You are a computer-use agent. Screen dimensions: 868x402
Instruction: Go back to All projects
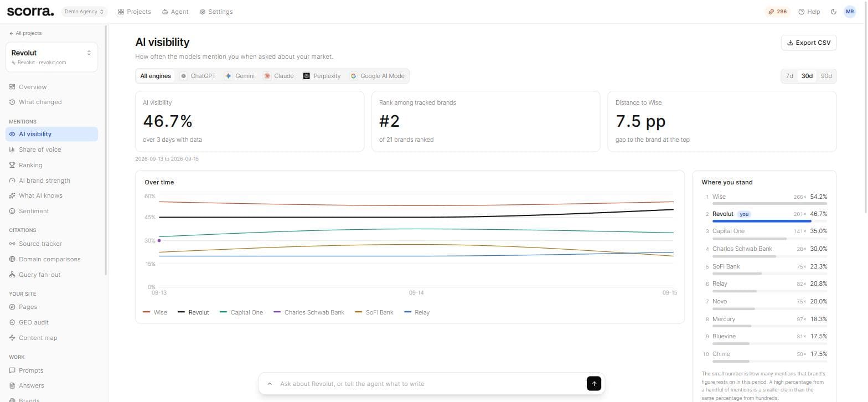[25, 33]
